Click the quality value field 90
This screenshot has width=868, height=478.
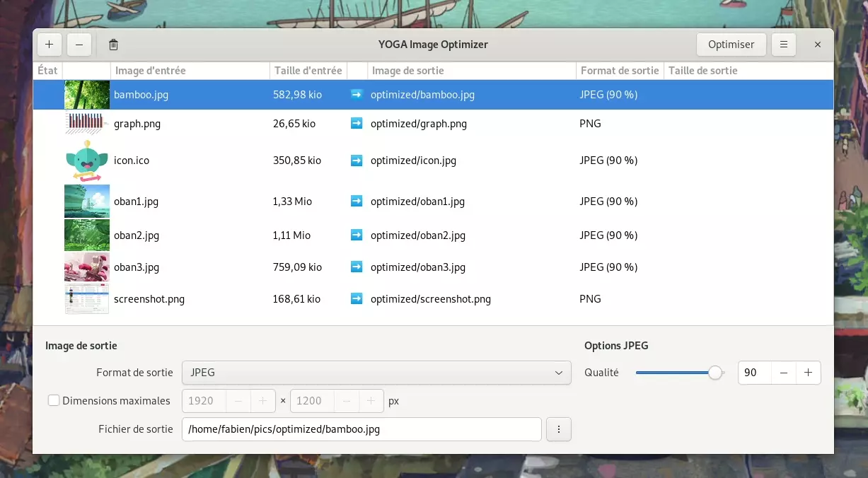(x=754, y=373)
